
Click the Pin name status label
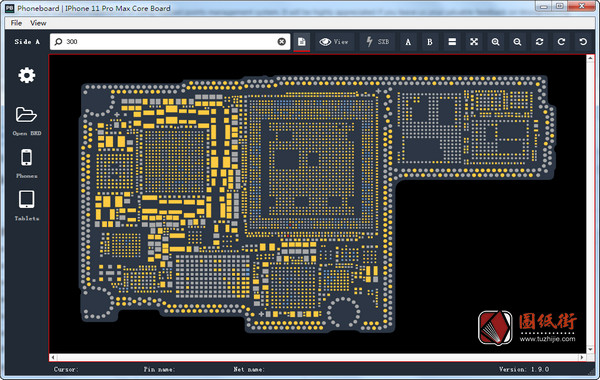159,369
